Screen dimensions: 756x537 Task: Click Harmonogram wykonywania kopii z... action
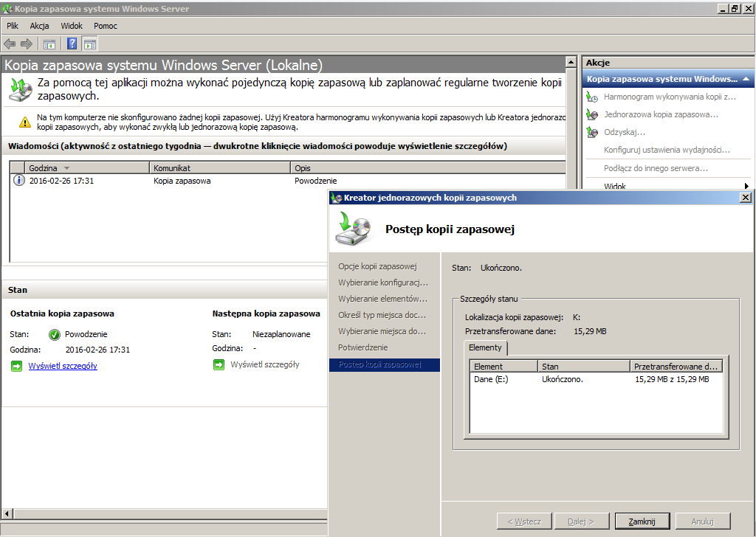click(x=670, y=97)
